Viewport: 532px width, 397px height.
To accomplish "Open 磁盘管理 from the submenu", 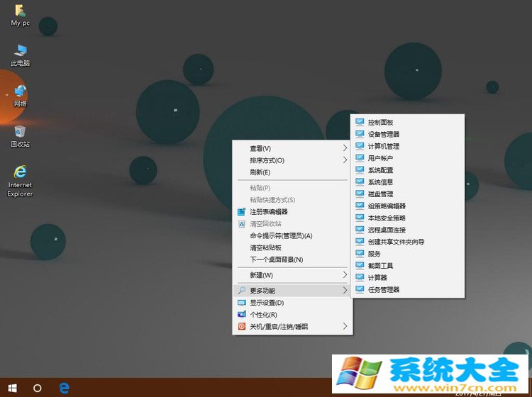I will [407, 194].
